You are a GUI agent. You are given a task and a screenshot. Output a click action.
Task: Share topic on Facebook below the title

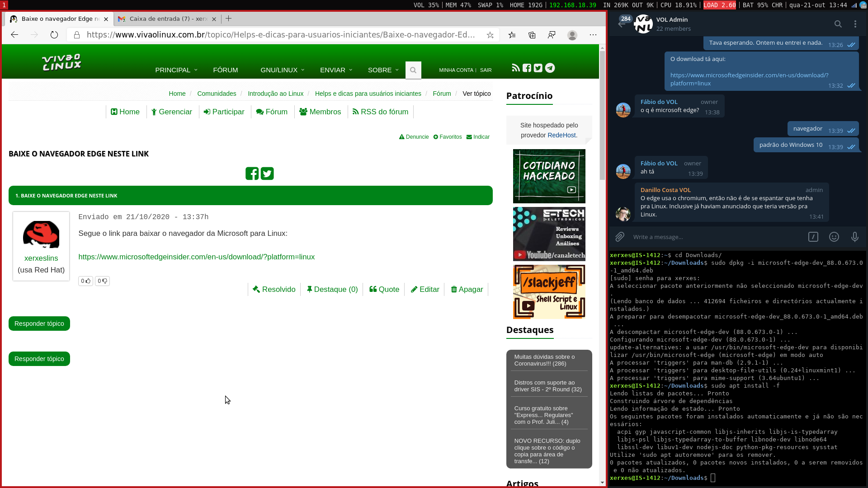point(252,174)
